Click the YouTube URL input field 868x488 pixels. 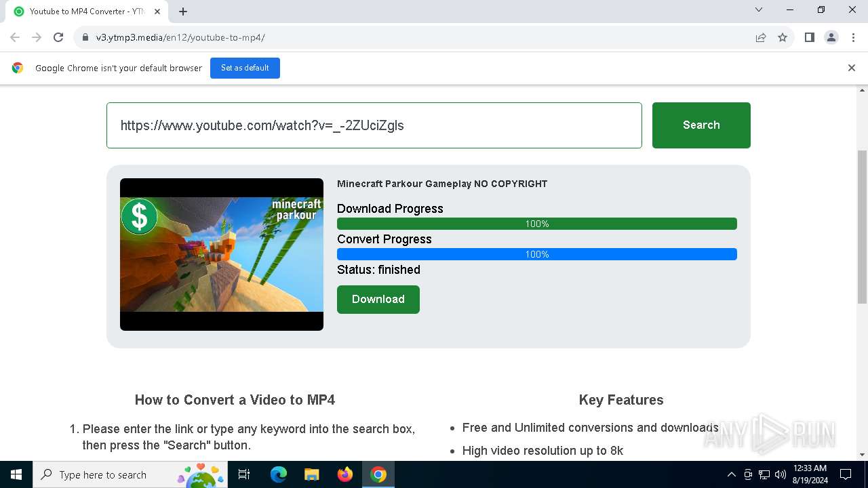tap(374, 125)
